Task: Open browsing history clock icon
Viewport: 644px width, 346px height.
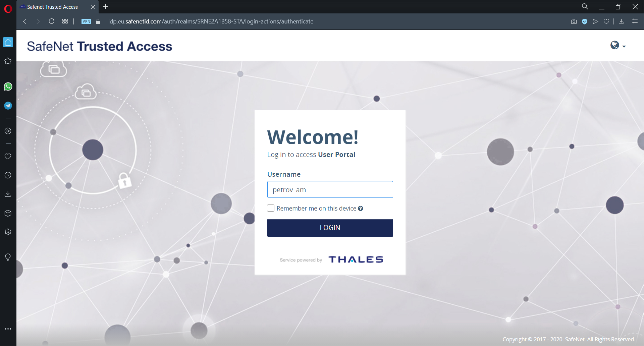Action: coord(8,175)
